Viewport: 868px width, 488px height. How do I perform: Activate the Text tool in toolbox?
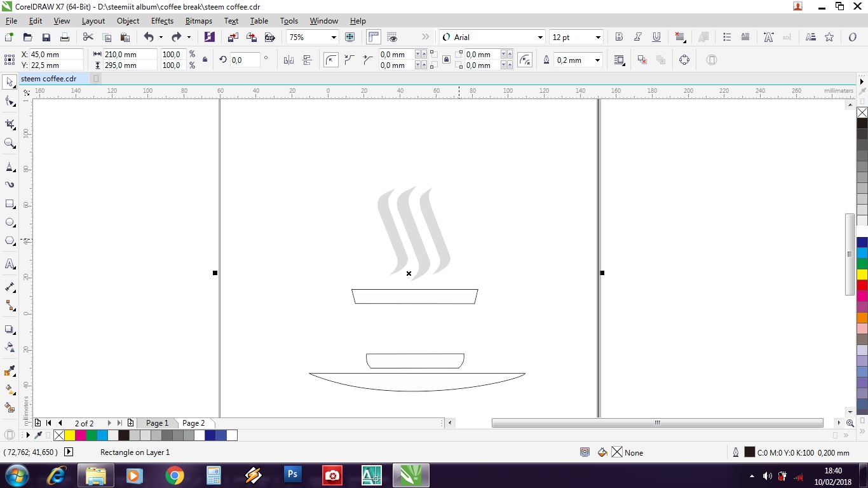[x=10, y=264]
